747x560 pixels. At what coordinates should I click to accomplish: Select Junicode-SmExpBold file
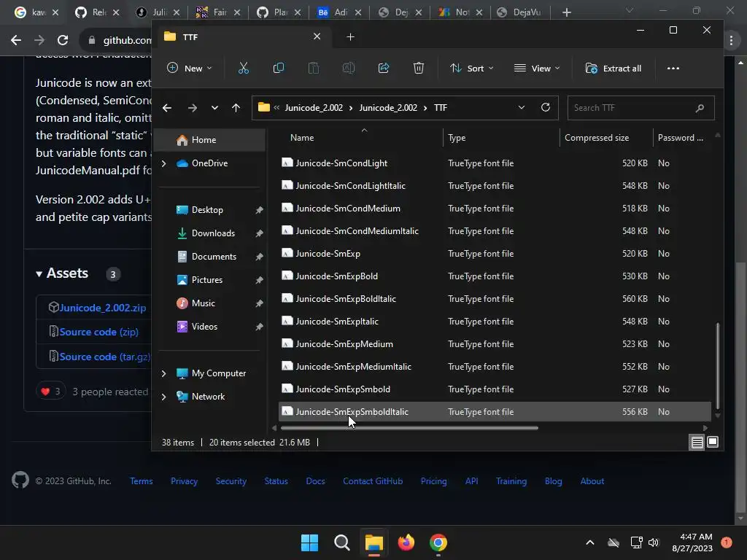495,276
